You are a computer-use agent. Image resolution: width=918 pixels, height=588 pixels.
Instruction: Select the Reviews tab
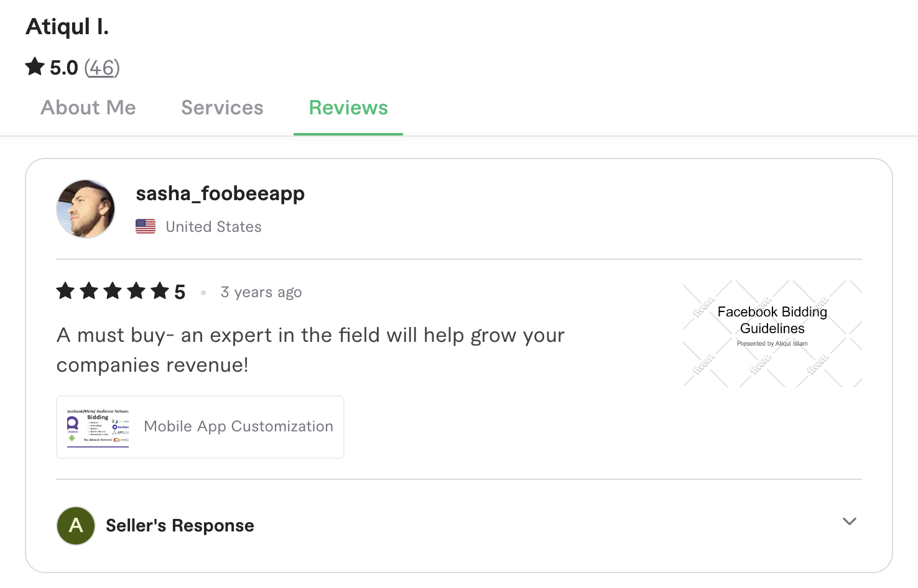[x=348, y=108]
